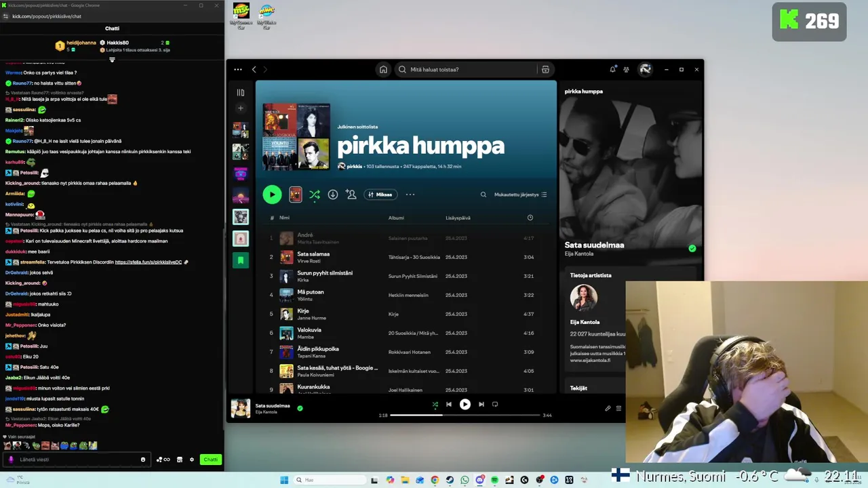Screen dimensions: 868x488
Task: Click the Miksaa button
Action: (x=380, y=195)
